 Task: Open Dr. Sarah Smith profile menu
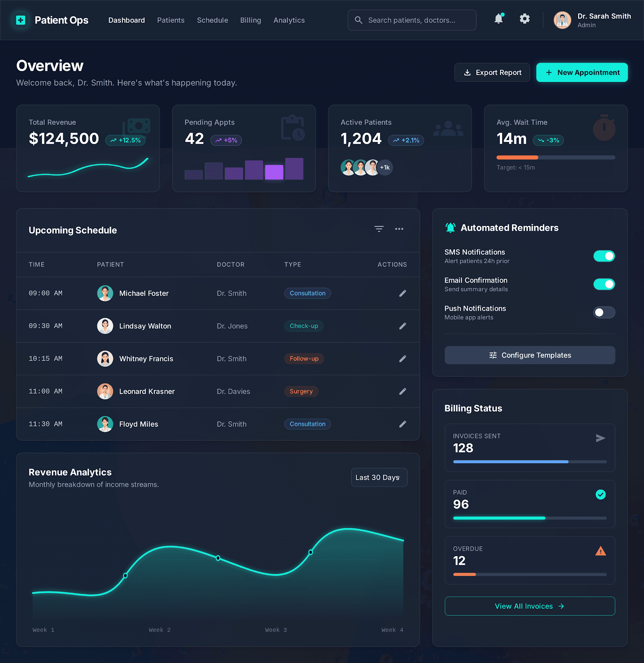592,20
